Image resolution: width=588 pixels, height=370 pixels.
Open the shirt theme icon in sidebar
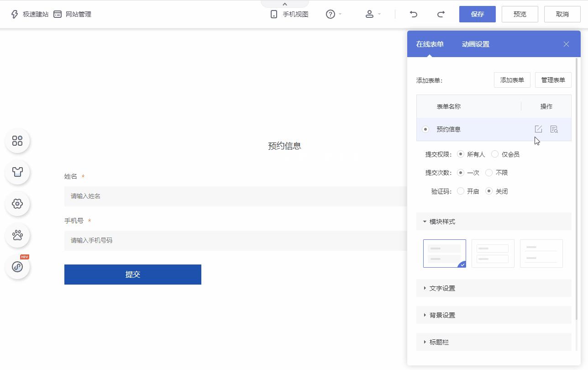tap(17, 172)
